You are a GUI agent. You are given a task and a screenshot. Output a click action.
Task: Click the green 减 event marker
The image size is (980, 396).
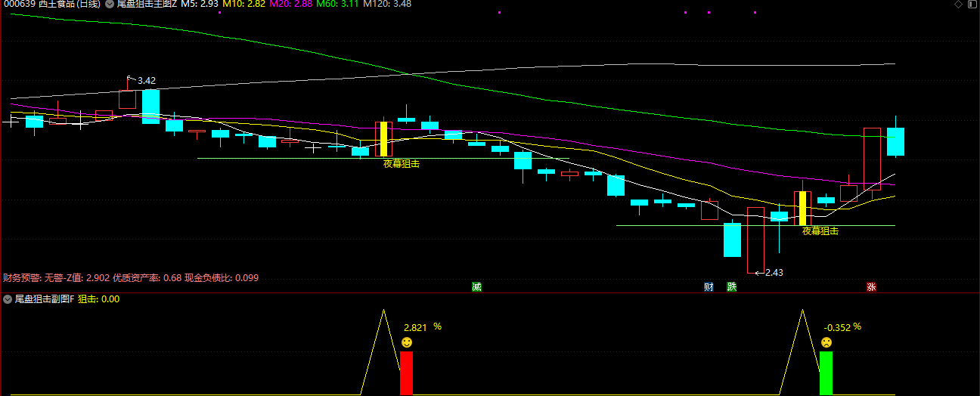click(476, 287)
